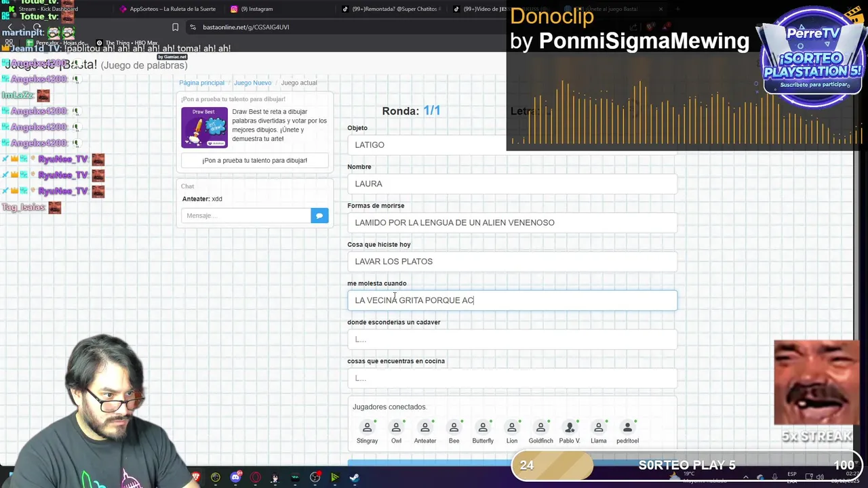Click the 'Jugadores conectados' heading

[389, 407]
